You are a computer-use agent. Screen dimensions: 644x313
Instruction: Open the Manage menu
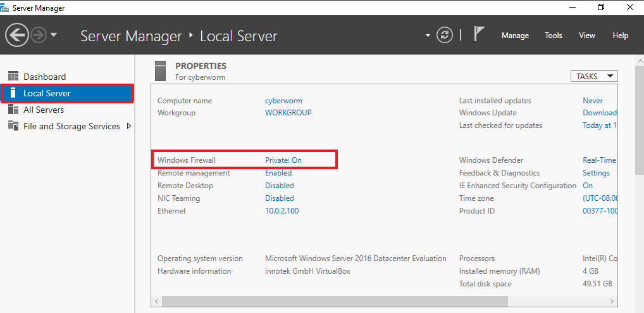(515, 35)
